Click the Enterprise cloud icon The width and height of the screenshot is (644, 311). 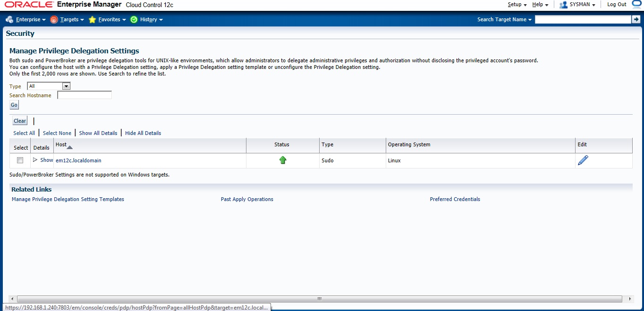9,19
